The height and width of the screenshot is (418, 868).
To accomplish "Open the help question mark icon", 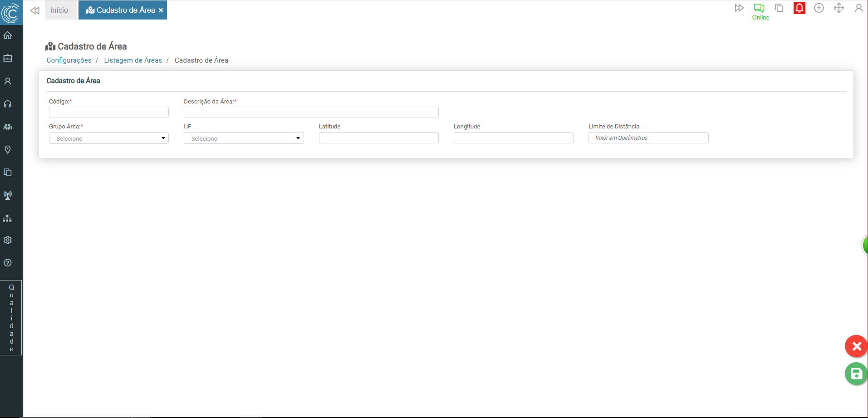I will click(x=8, y=263).
